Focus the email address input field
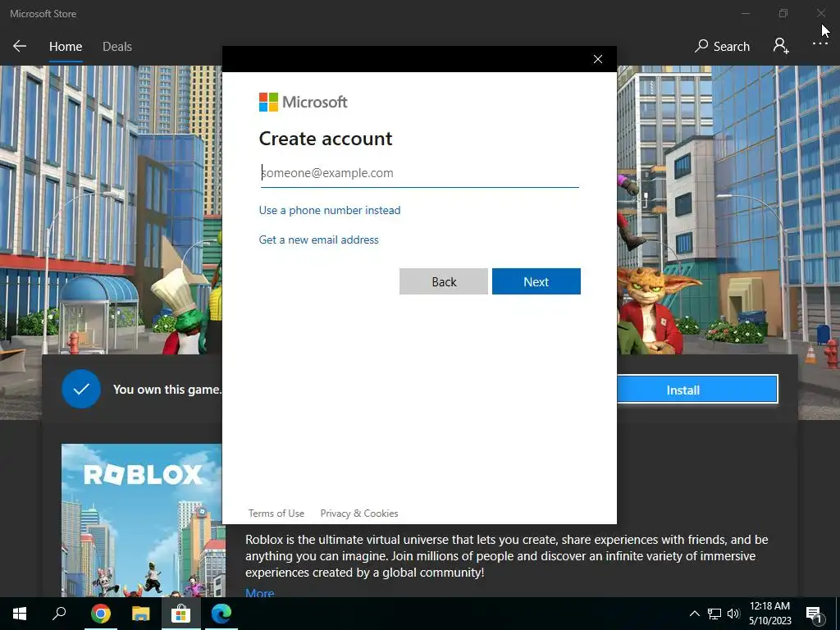The image size is (840, 630). pos(419,173)
